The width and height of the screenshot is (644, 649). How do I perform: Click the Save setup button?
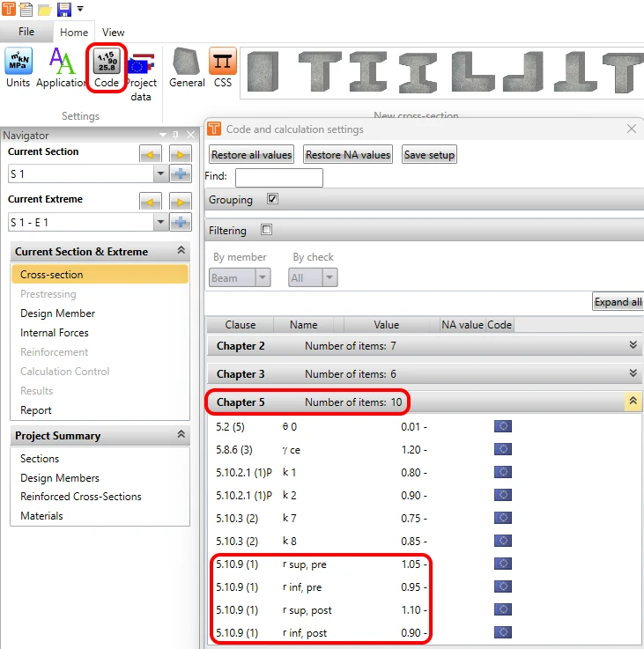429,155
